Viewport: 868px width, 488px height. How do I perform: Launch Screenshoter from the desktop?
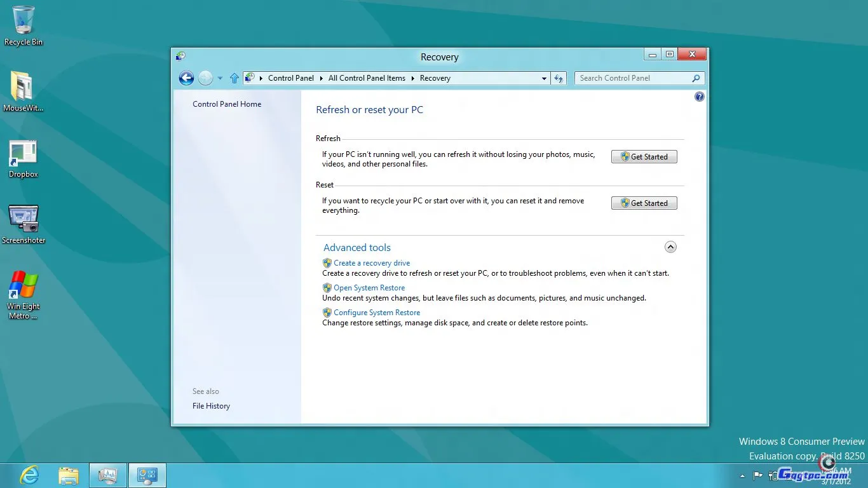[x=24, y=224]
